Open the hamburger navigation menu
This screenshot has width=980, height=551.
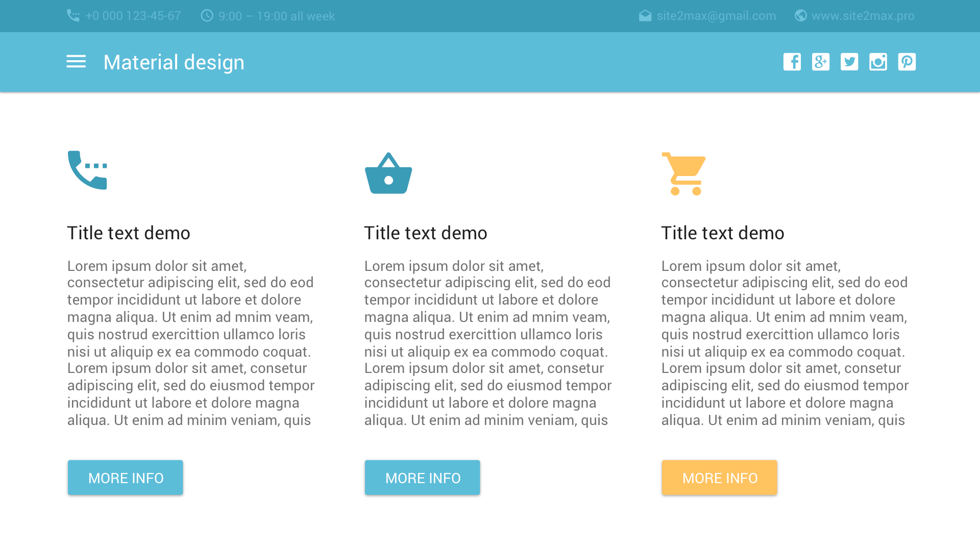click(76, 62)
